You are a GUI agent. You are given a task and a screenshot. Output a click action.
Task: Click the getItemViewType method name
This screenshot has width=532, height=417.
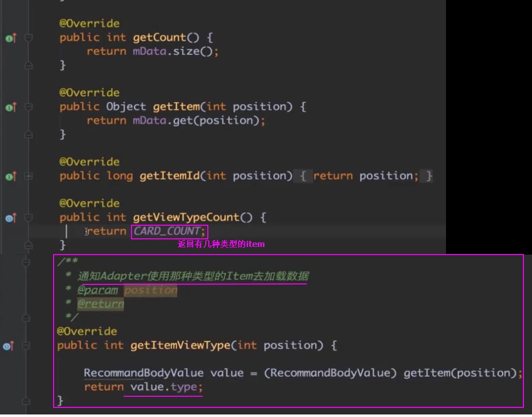click(x=180, y=345)
